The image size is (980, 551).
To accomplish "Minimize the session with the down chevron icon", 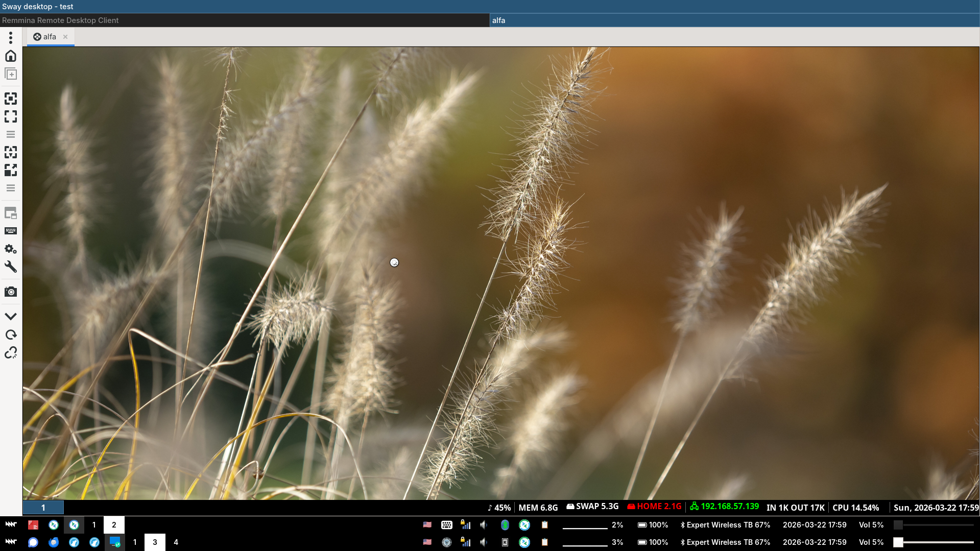I will click(x=11, y=317).
